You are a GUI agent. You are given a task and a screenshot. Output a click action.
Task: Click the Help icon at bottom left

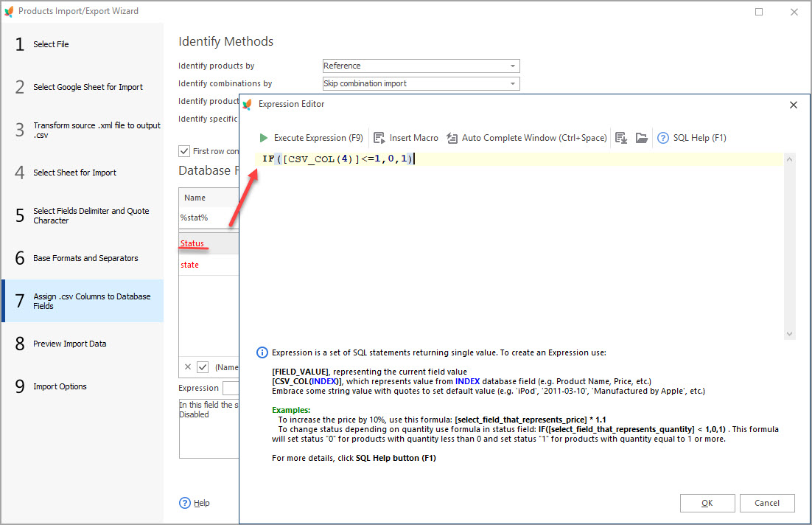[x=186, y=503]
